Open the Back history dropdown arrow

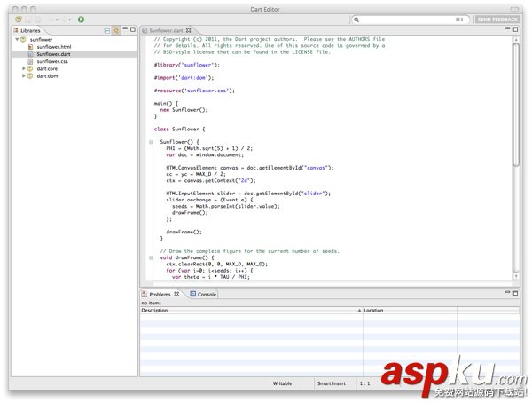click(57, 20)
